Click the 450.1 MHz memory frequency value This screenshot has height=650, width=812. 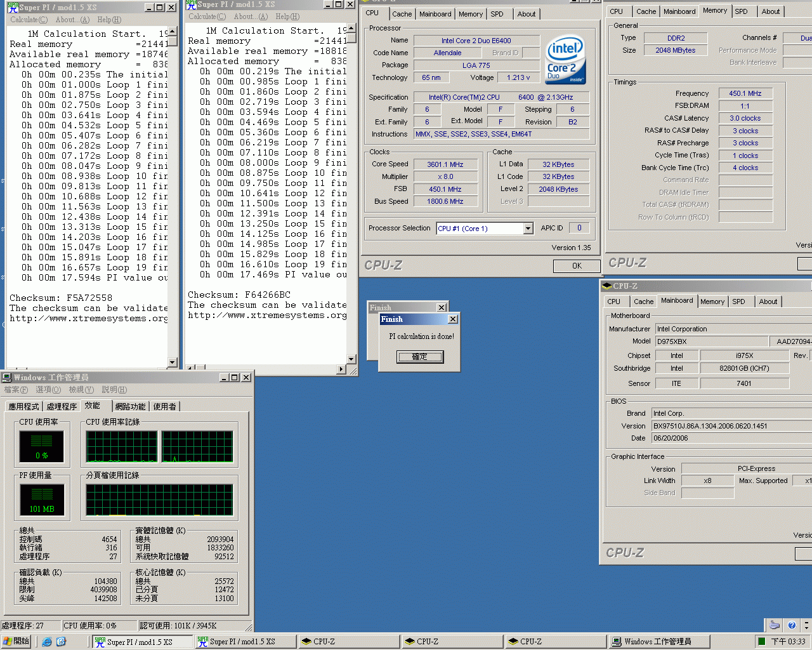[x=745, y=93]
